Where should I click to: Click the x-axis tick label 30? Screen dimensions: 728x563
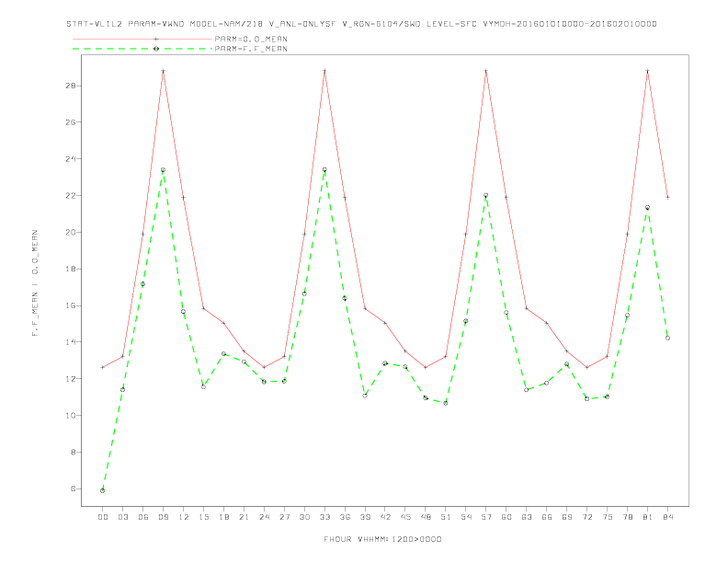[x=304, y=517]
